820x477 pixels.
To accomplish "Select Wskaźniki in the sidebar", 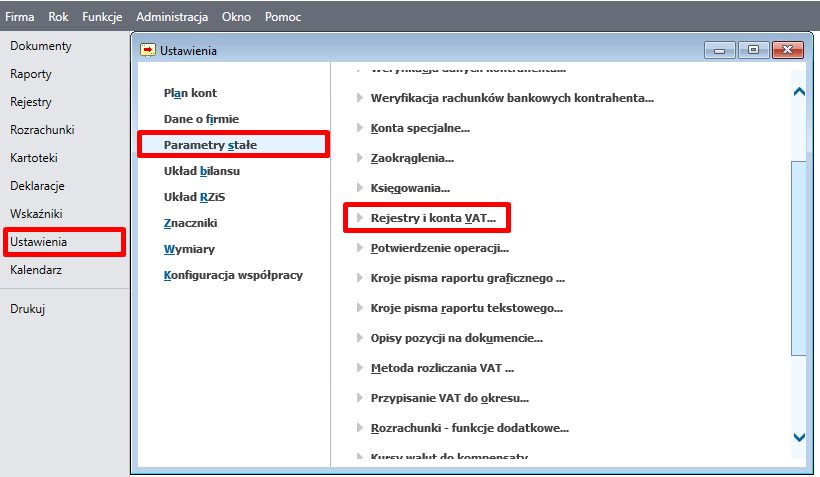I will click(x=36, y=214).
